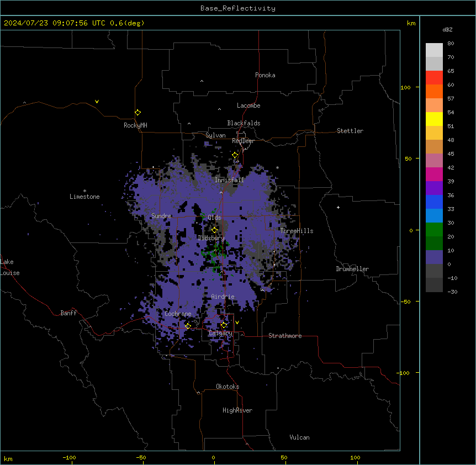Select the km label in top right corner
Image resolution: width=476 pixels, height=465 pixels.
coord(411,23)
